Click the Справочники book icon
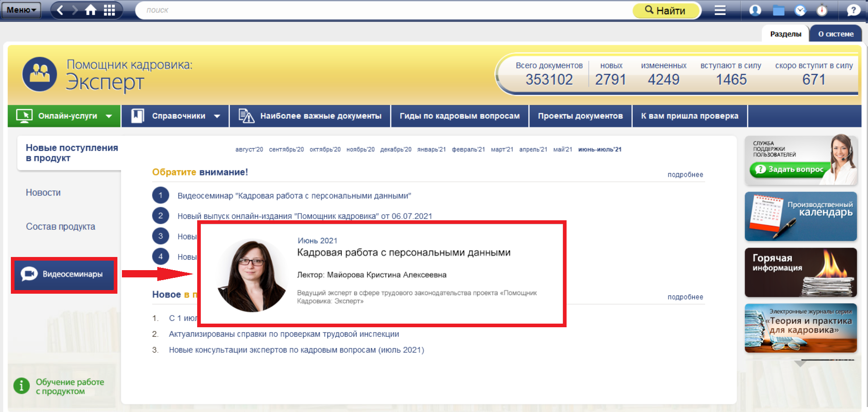Screen dimensions: 868x412 coord(137,116)
